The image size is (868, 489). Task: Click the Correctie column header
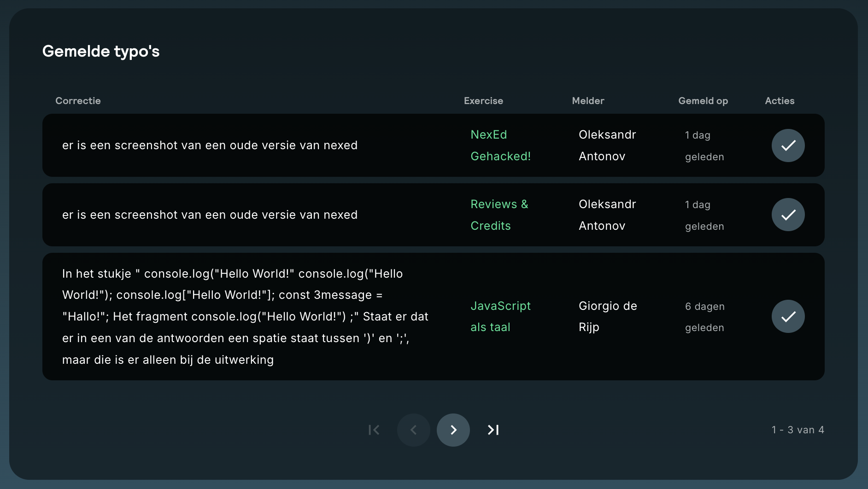[78, 101]
